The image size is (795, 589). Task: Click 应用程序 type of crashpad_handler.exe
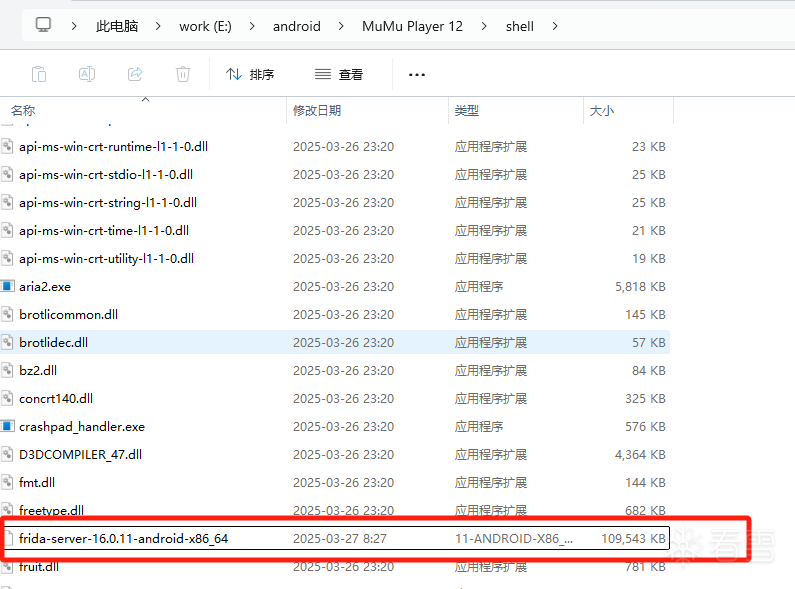coord(479,427)
